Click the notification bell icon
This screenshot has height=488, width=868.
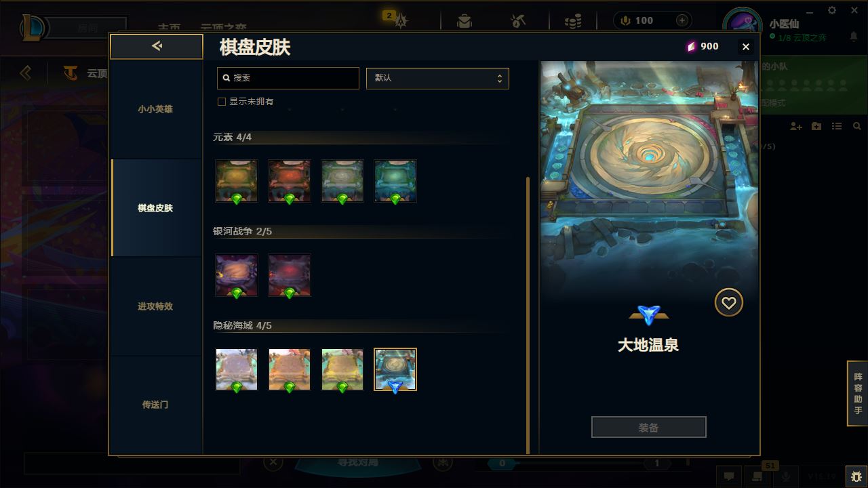pyautogui.click(x=854, y=37)
